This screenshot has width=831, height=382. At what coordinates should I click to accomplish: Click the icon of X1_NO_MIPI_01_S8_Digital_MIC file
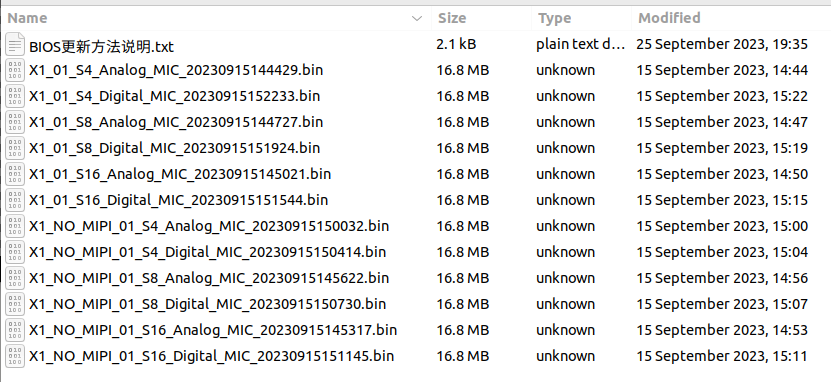[x=15, y=304]
